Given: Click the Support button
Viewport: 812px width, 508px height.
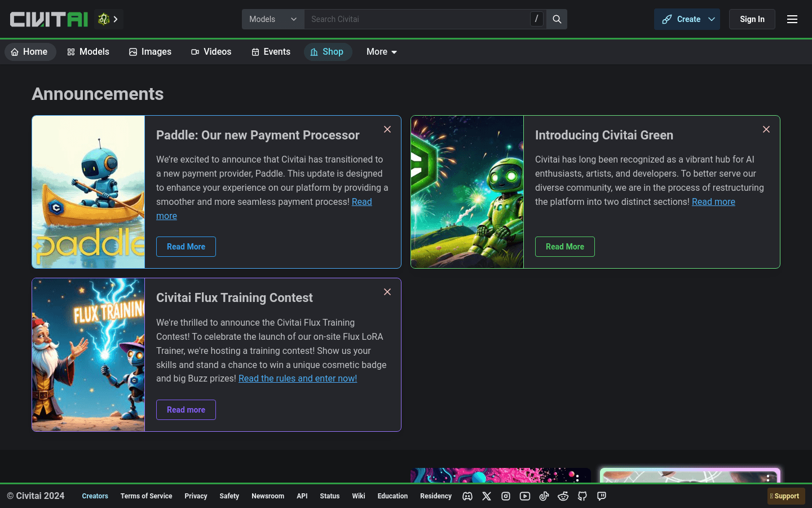Looking at the screenshot, I should click(x=786, y=496).
